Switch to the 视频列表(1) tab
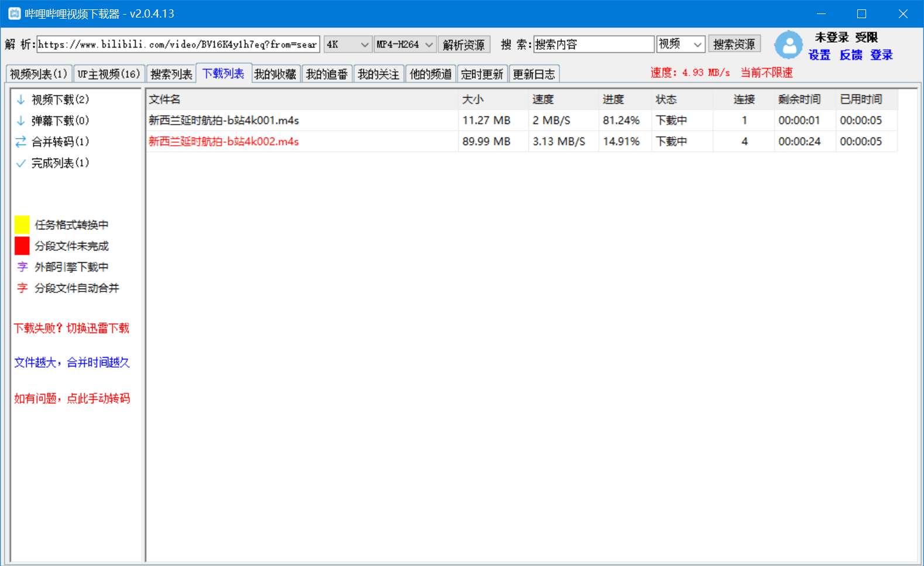 click(x=39, y=74)
